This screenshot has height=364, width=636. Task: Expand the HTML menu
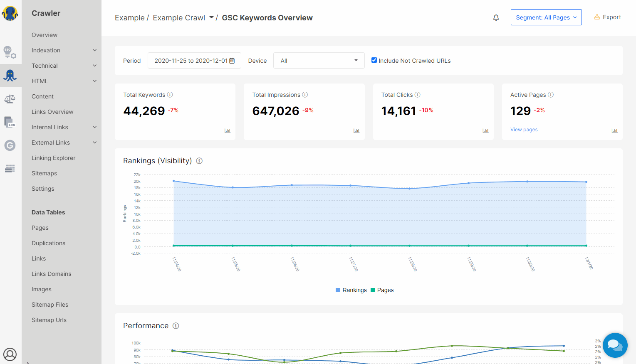click(64, 81)
